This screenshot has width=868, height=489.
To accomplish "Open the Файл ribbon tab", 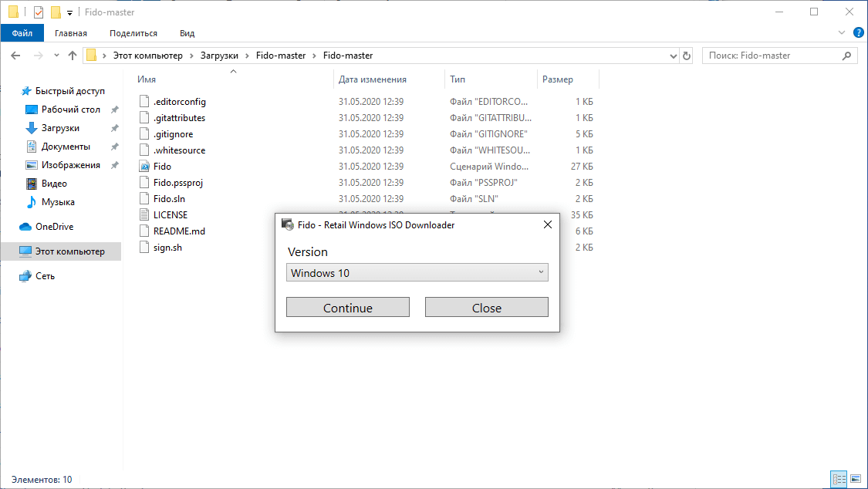I will 22,33.
